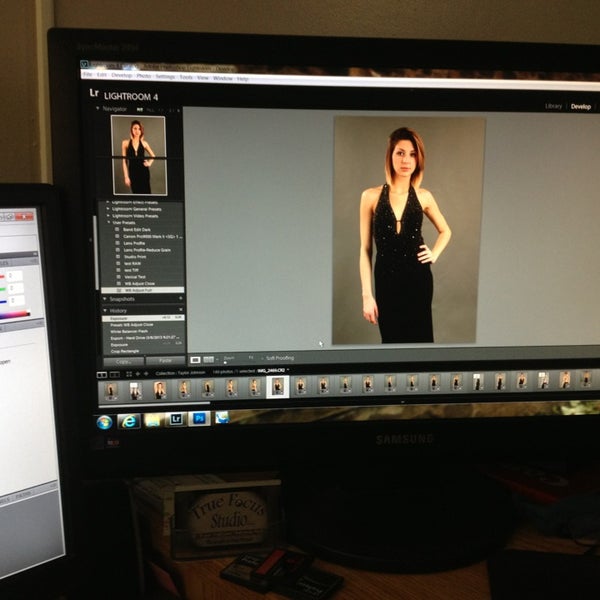Expand the Snapshots panel
Image resolution: width=600 pixels, height=600 pixels.
[x=104, y=299]
